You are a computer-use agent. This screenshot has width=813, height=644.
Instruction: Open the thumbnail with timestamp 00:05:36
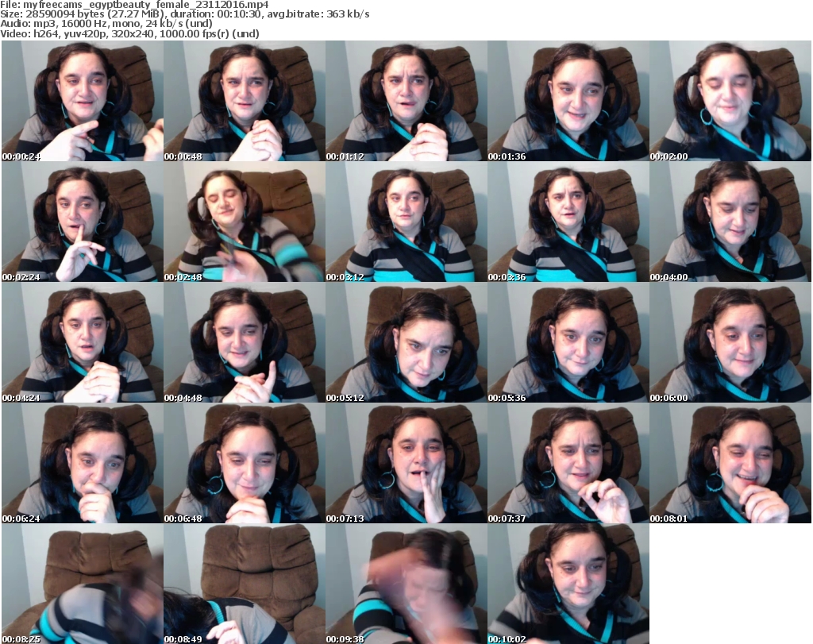click(568, 342)
